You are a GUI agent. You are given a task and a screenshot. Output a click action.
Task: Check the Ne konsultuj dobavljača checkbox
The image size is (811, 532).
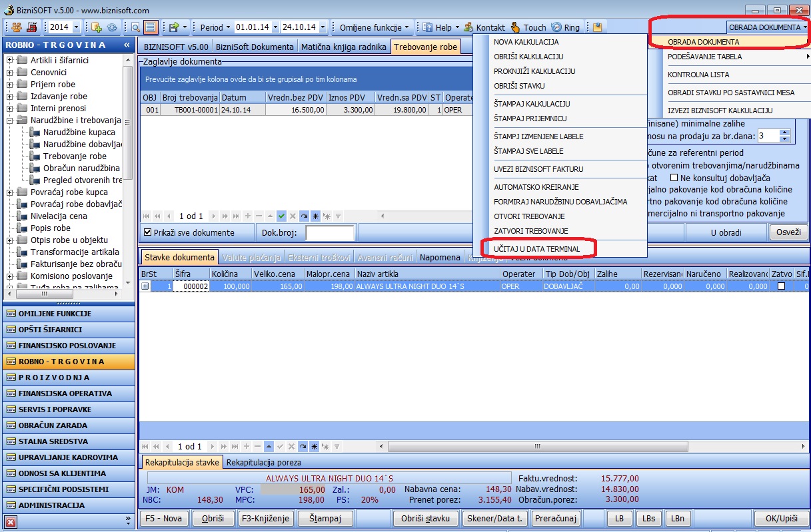click(674, 178)
